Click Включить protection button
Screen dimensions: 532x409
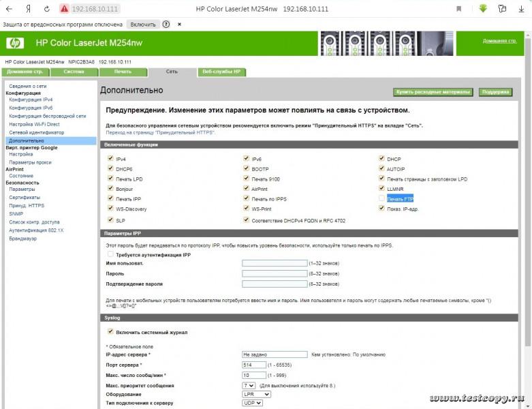tap(143, 25)
